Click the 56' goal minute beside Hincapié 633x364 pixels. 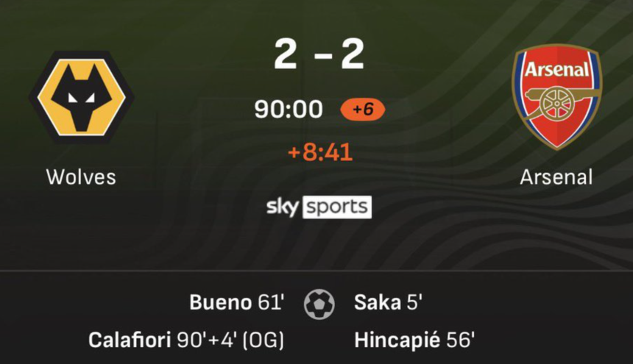pos(461,340)
